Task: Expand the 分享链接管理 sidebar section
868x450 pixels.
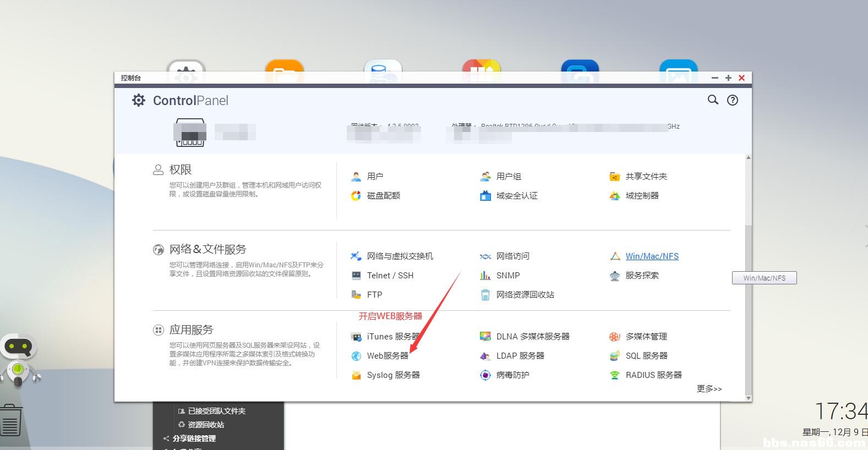Action: click(x=166, y=438)
